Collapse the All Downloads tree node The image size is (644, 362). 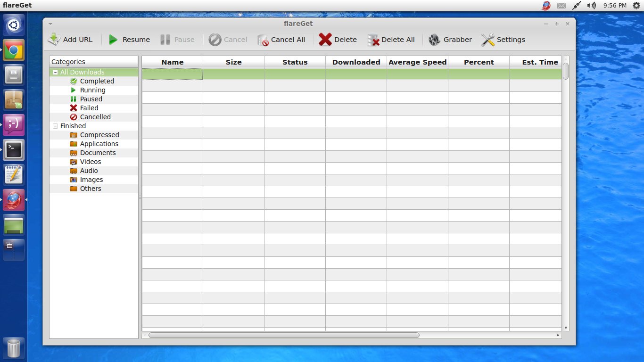pyautogui.click(x=56, y=73)
